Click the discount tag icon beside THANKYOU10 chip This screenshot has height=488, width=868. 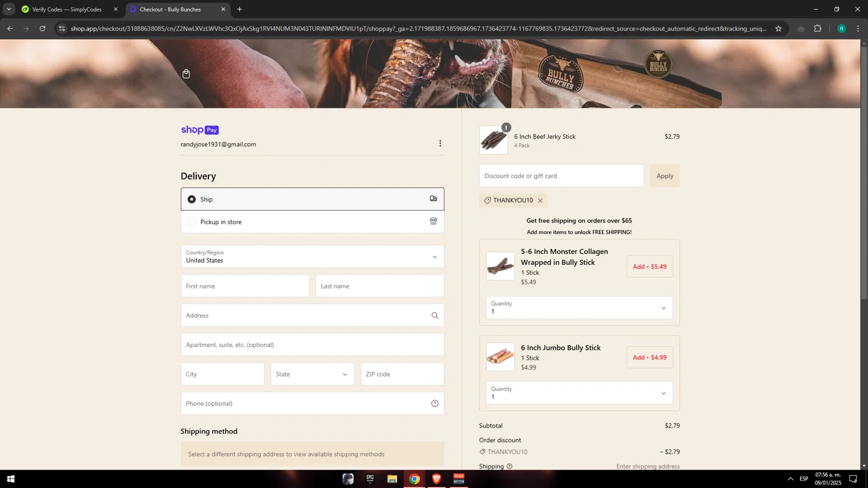(487, 201)
